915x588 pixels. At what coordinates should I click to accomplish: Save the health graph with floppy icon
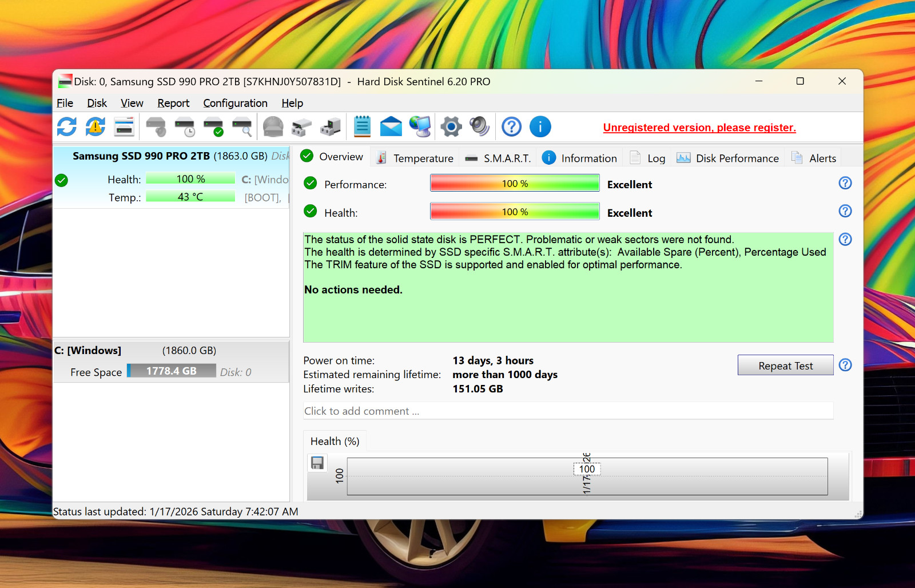317,463
